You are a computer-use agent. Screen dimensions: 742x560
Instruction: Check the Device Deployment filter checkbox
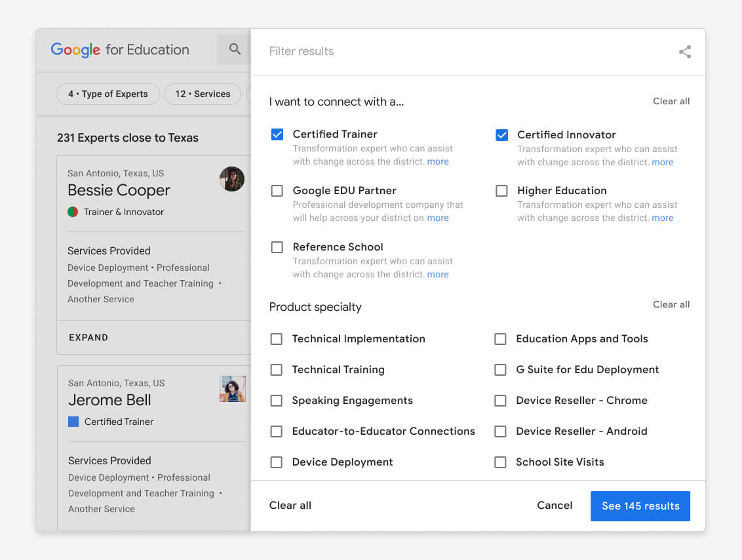pos(277,462)
